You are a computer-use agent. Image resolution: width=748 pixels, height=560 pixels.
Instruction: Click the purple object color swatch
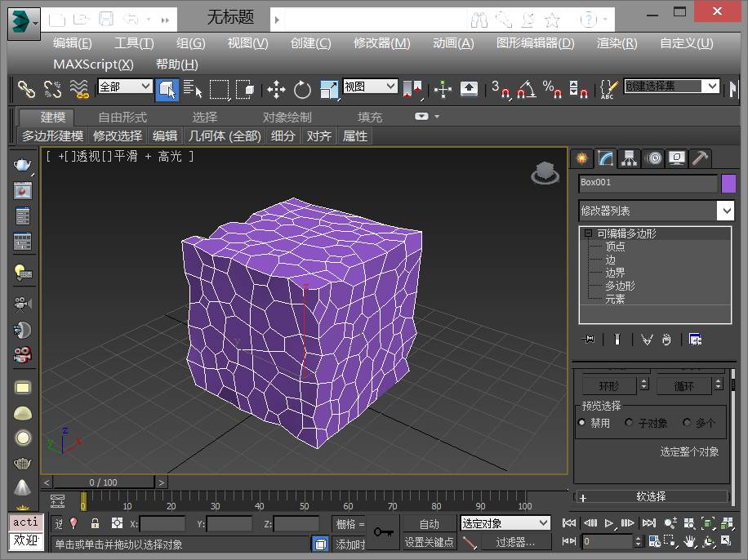pos(728,184)
